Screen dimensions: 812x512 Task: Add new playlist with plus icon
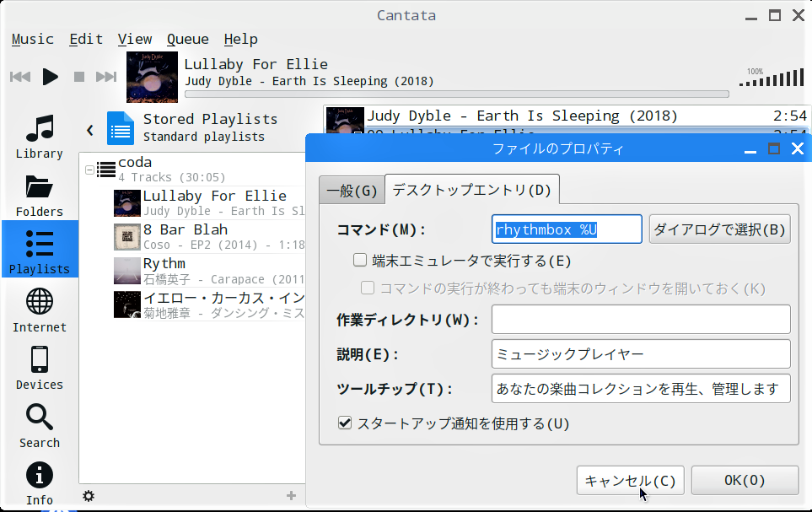click(x=291, y=496)
